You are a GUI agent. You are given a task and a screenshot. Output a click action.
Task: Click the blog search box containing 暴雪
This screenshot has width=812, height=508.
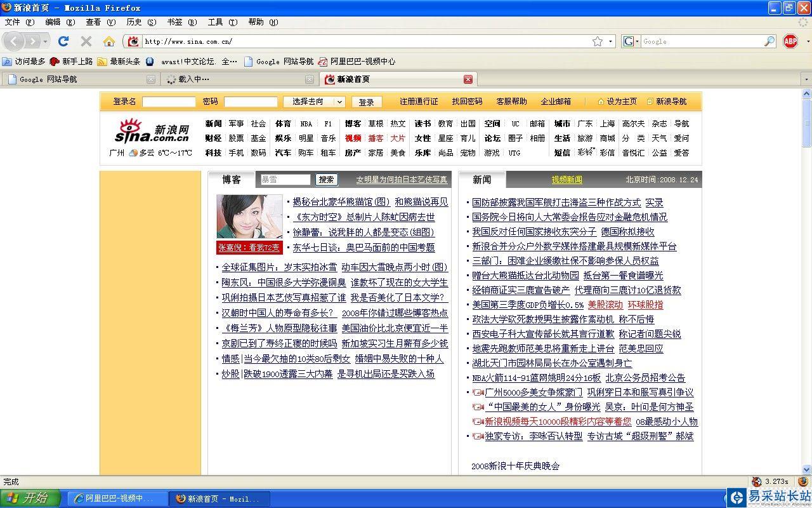285,180
